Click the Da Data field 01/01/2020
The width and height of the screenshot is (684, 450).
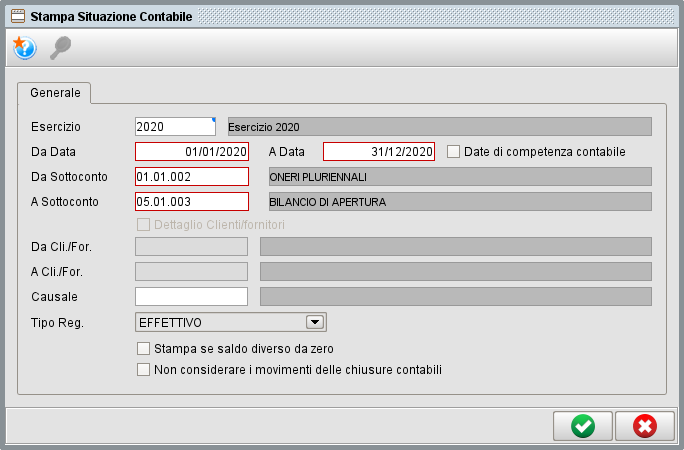pos(191,152)
